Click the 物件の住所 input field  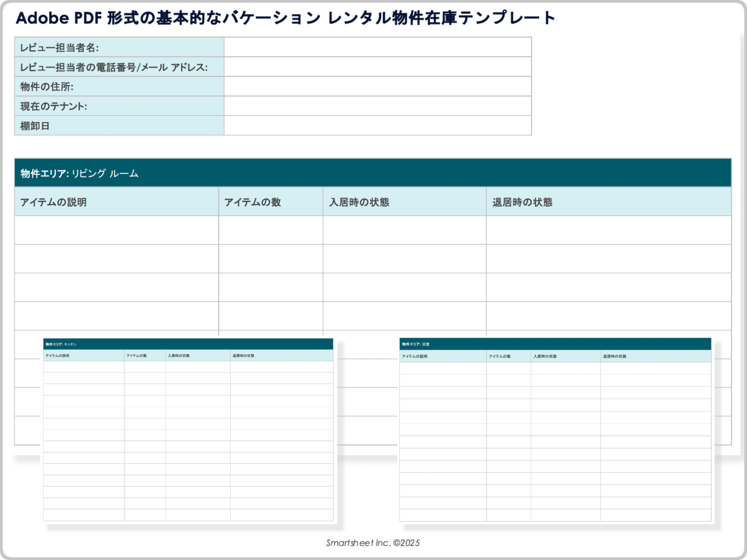coord(377,86)
